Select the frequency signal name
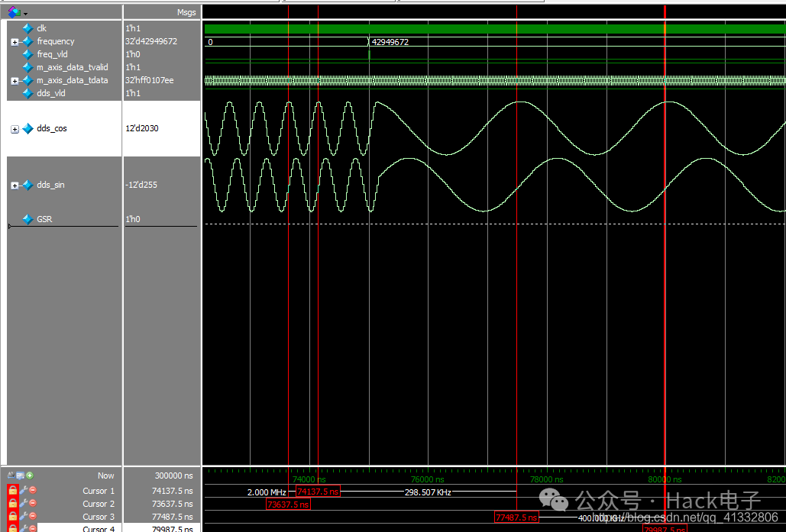Image resolution: width=786 pixels, height=532 pixels. click(x=56, y=41)
